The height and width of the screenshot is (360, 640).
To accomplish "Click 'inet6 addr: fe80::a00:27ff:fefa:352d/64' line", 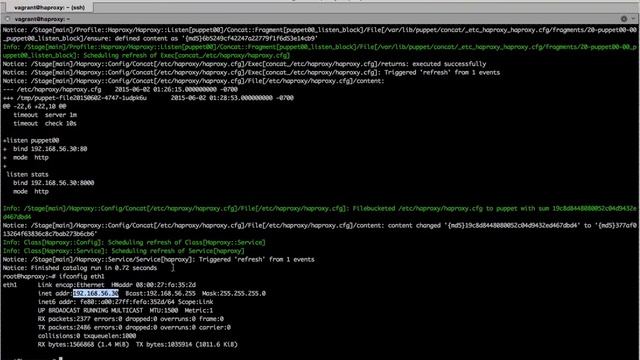I will pyautogui.click(x=125, y=302).
